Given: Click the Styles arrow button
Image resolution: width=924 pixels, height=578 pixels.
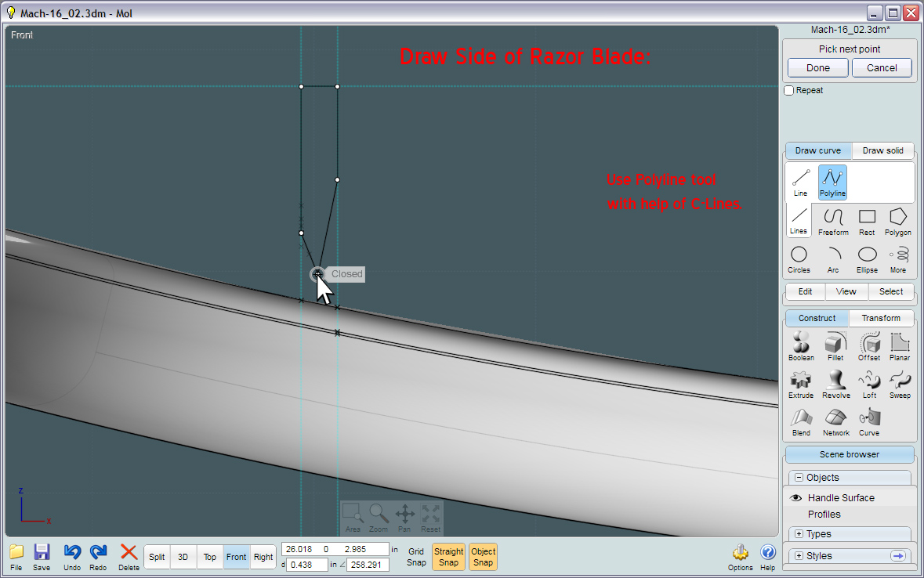Looking at the screenshot, I should 898,555.
